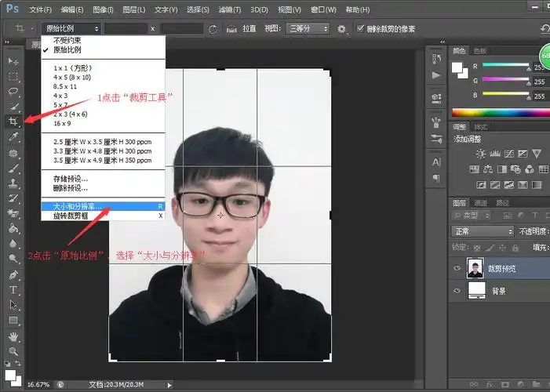Select the Blur tool
This screenshot has height=392, width=550.
click(x=13, y=243)
